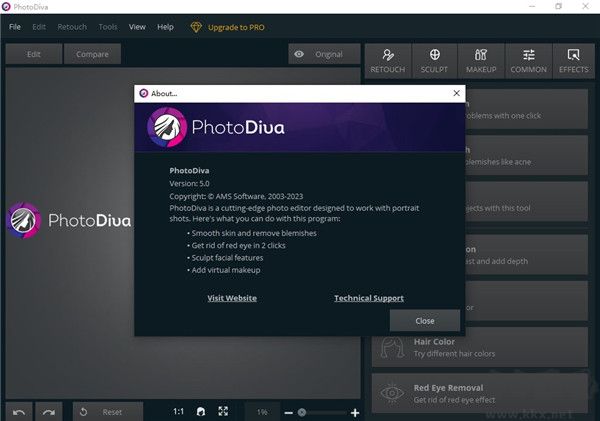This screenshot has height=421, width=600.
Task: Open the View menu
Action: pos(137,27)
